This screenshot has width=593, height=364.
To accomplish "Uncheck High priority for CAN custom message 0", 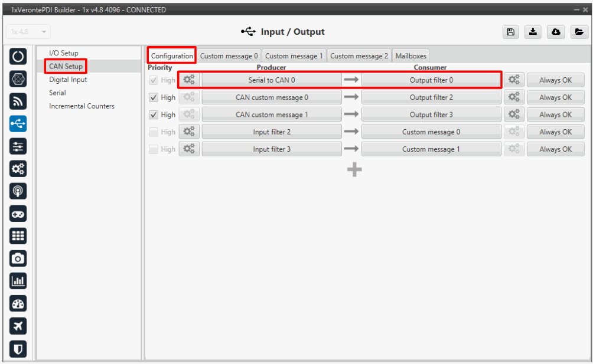I will point(154,97).
